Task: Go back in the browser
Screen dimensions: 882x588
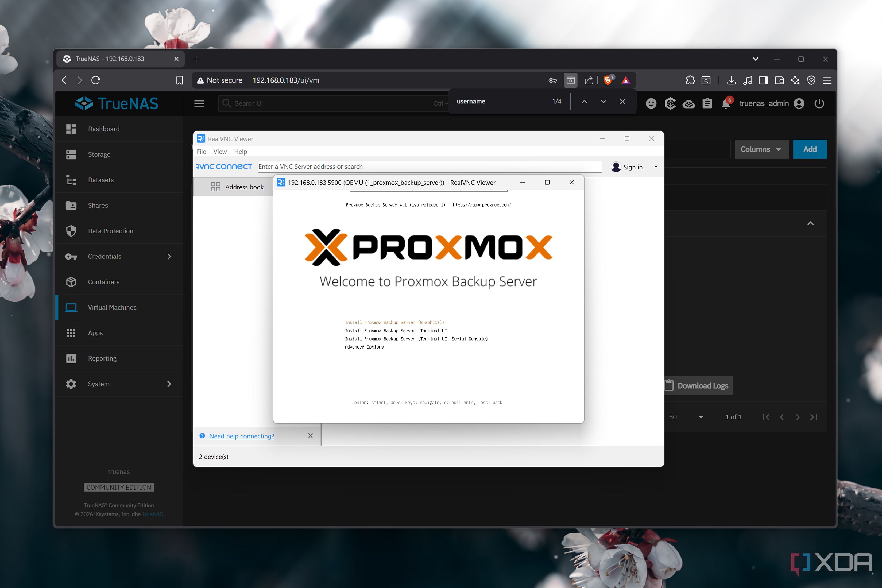Action: click(64, 80)
